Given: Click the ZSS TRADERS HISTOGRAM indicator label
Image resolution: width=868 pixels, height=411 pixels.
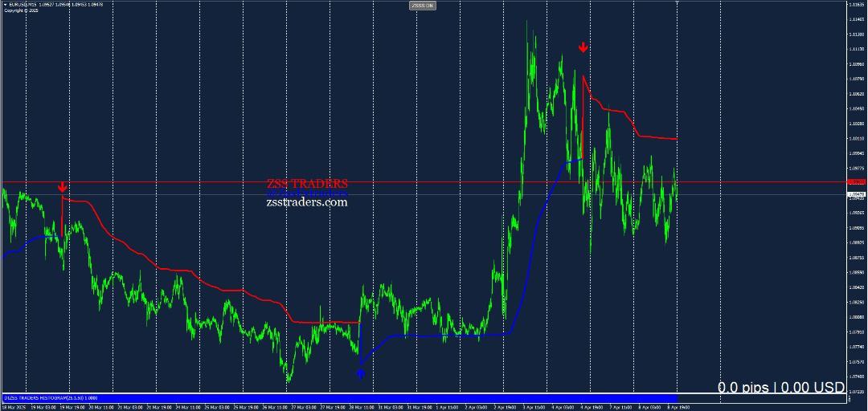Looking at the screenshot, I should coord(51,397).
